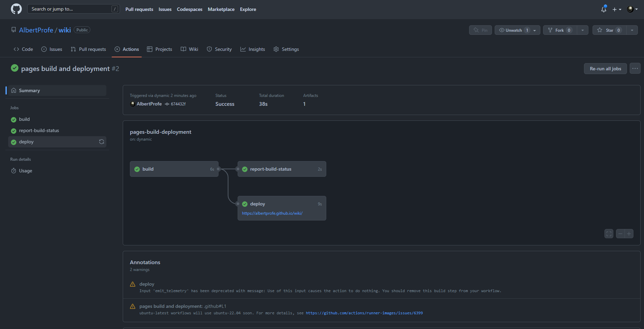
Task: Click the artifacts count 1
Action: 304,104
